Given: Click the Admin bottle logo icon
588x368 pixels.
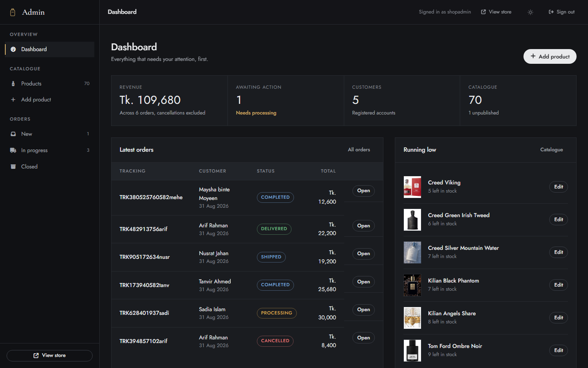Looking at the screenshot, I should pos(13,12).
